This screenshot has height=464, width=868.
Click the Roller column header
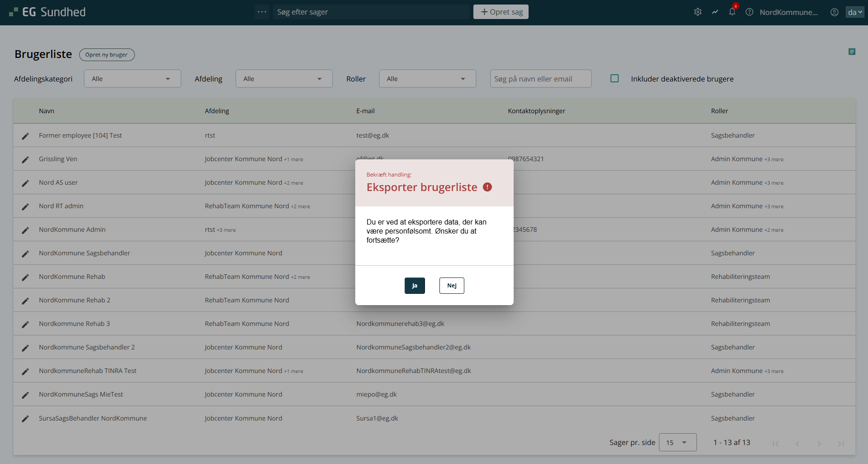pos(720,111)
